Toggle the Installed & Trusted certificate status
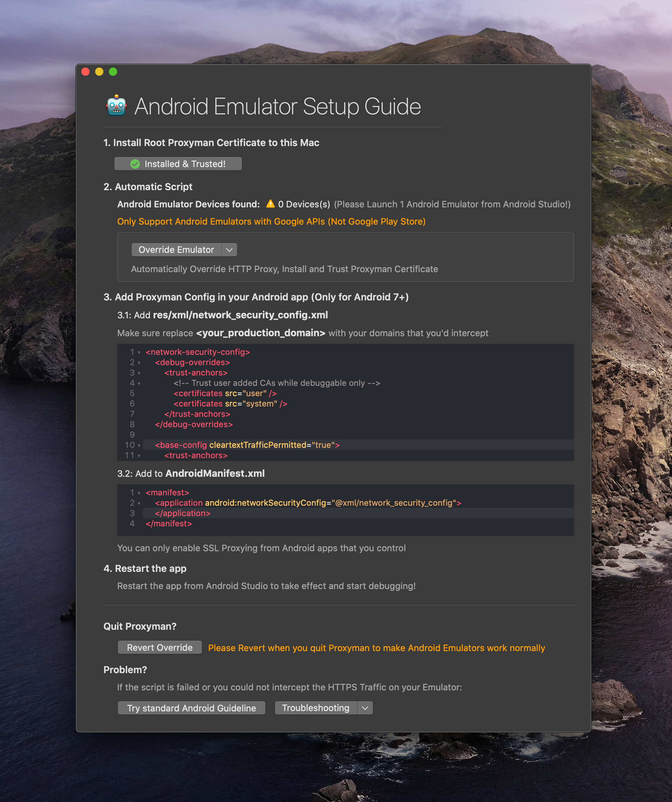The image size is (672, 802). click(177, 163)
